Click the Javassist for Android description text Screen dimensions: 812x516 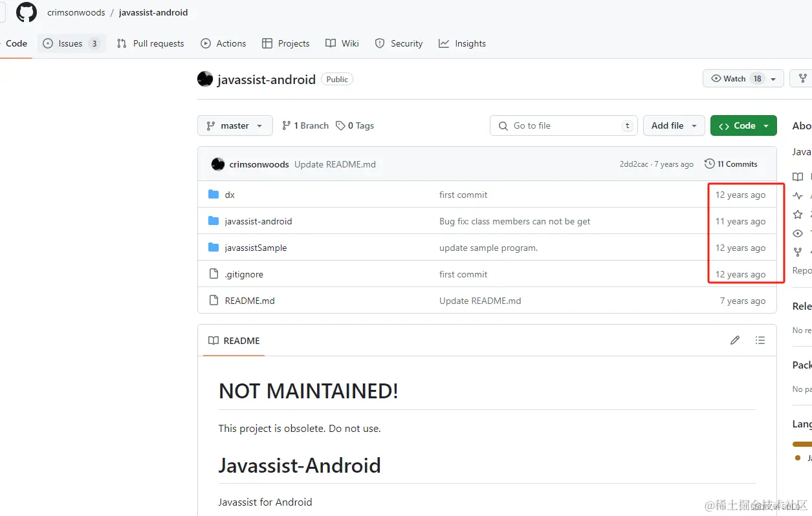[x=265, y=502]
